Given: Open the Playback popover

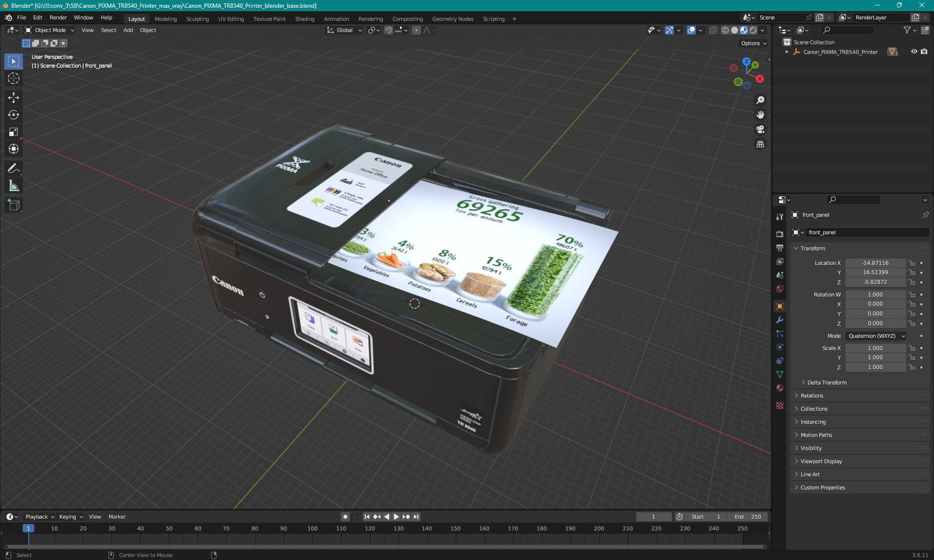Looking at the screenshot, I should pyautogui.click(x=40, y=517).
